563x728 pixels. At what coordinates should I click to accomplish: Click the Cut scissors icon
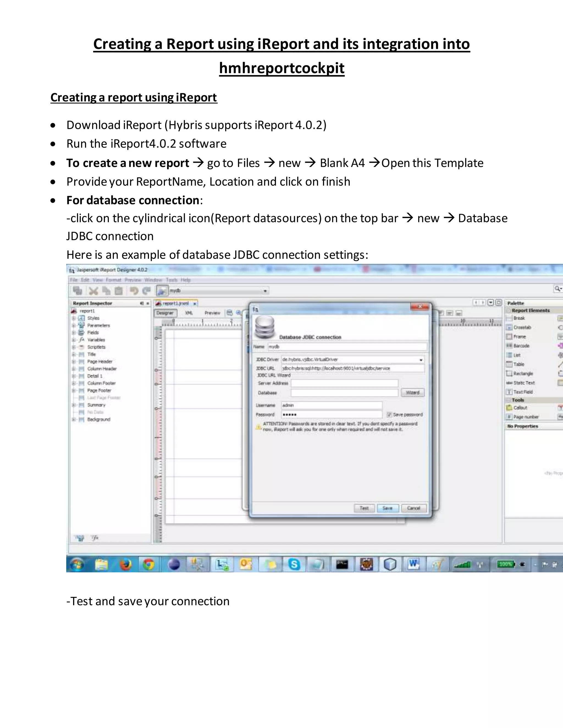tap(93, 291)
